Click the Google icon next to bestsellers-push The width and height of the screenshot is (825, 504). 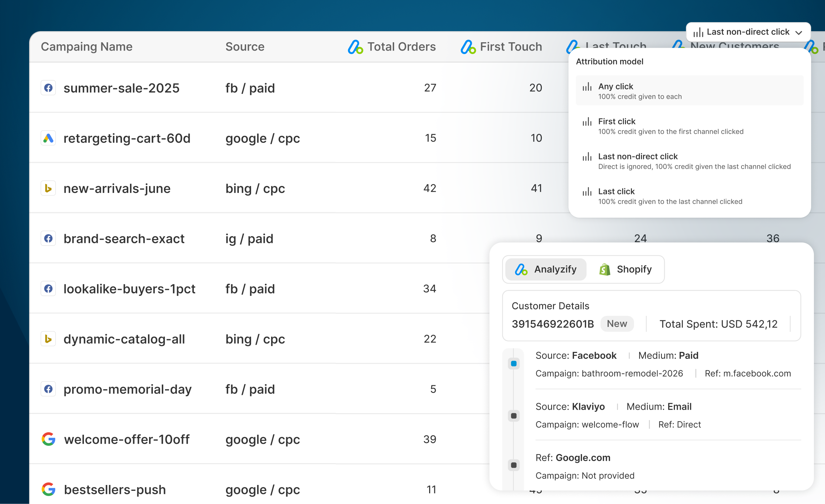pyautogui.click(x=48, y=489)
